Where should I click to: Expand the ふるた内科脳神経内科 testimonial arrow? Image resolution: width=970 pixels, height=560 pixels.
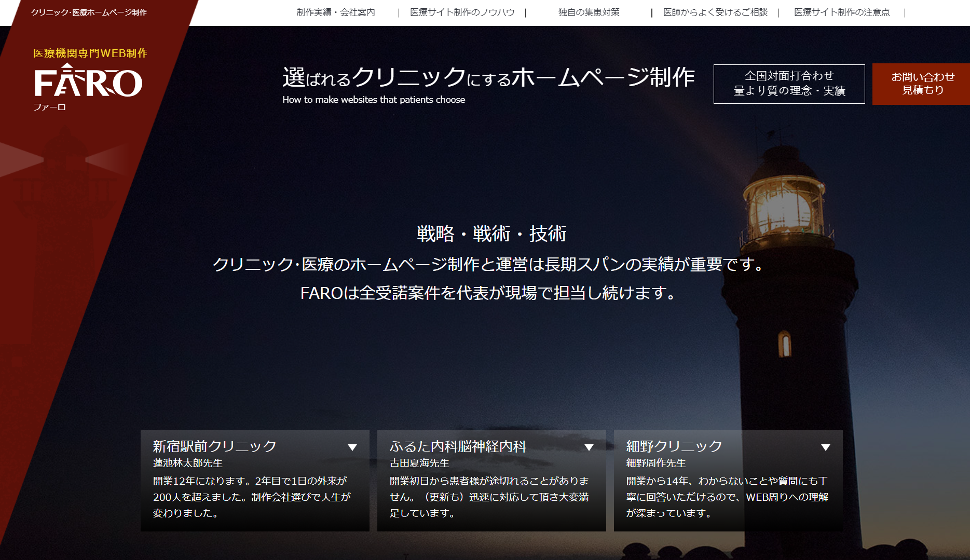(589, 447)
